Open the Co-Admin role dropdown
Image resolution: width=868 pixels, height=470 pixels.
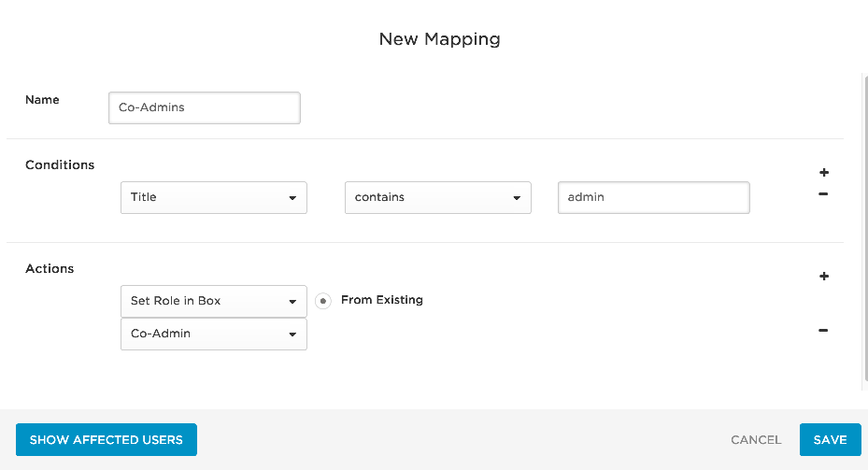(214, 334)
